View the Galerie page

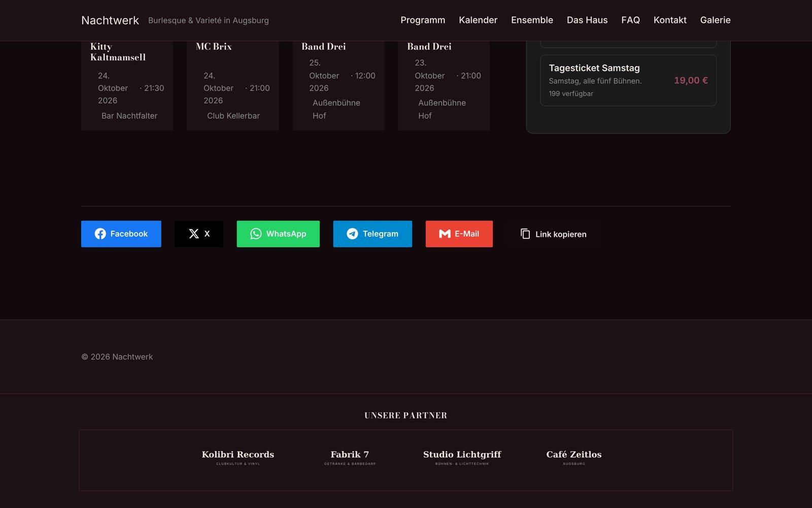click(715, 20)
